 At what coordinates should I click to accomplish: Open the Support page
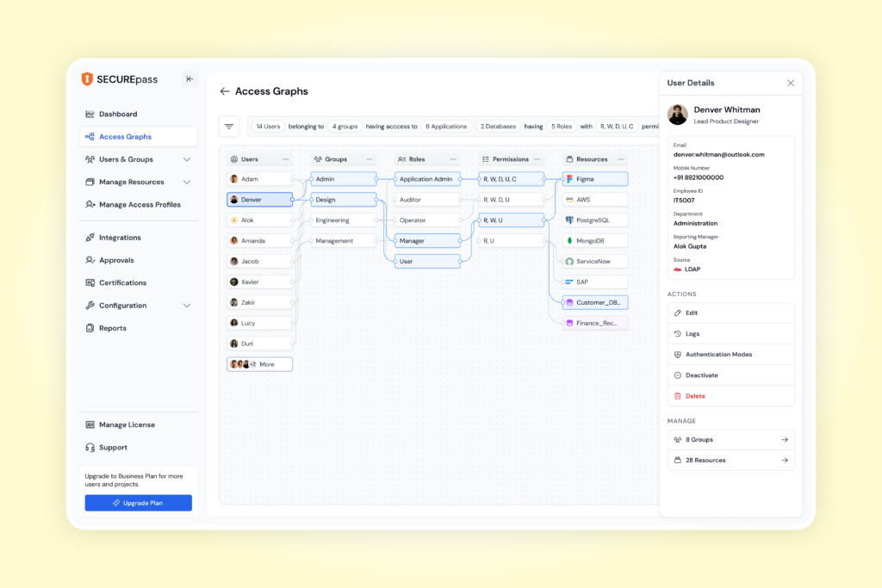139,448
